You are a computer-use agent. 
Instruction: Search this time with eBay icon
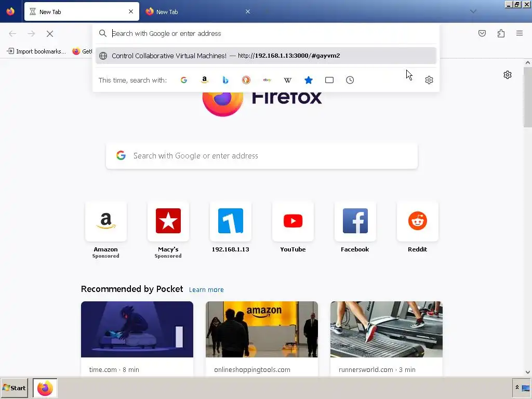[267, 80]
